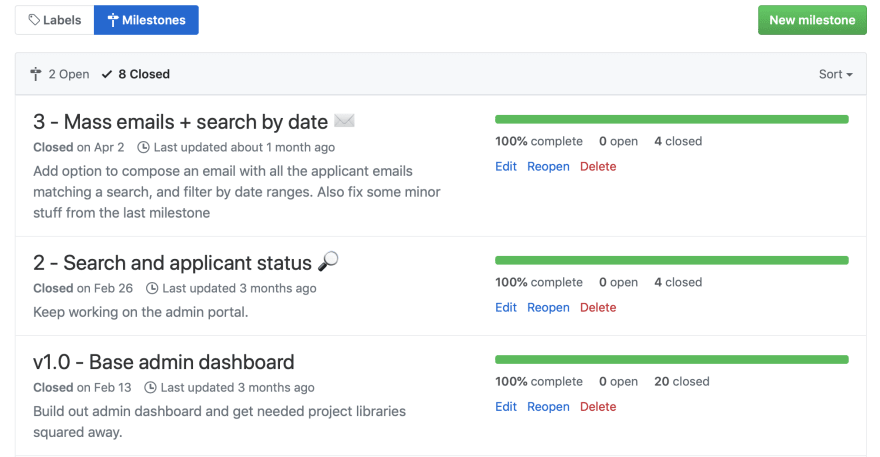Click clock icon in Search and applicant status row
This screenshot has height=457, width=880.
(x=152, y=288)
